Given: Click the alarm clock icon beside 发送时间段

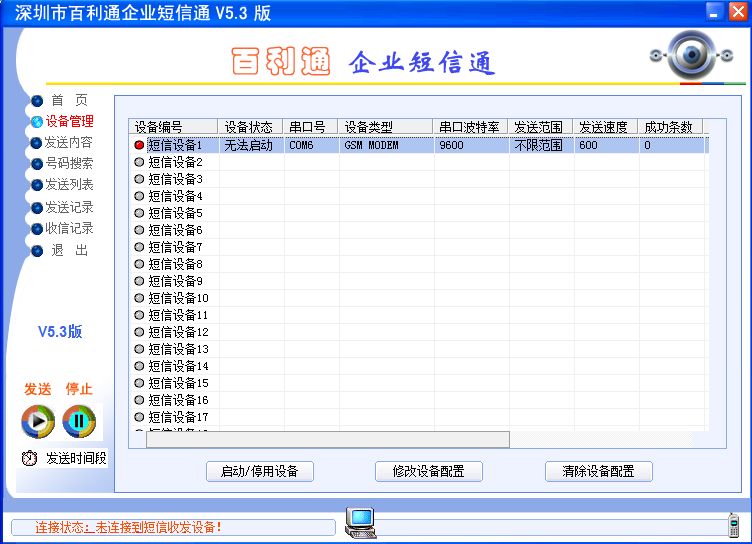Looking at the screenshot, I should coord(29,458).
